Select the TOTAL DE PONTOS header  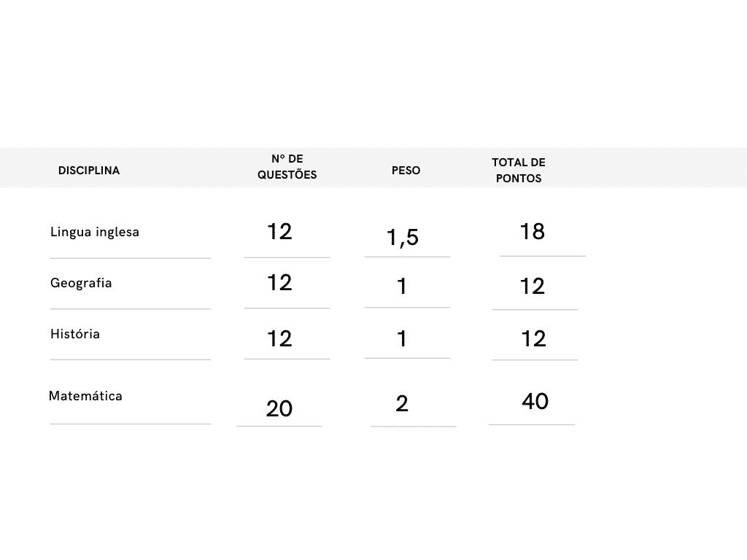tap(519, 170)
